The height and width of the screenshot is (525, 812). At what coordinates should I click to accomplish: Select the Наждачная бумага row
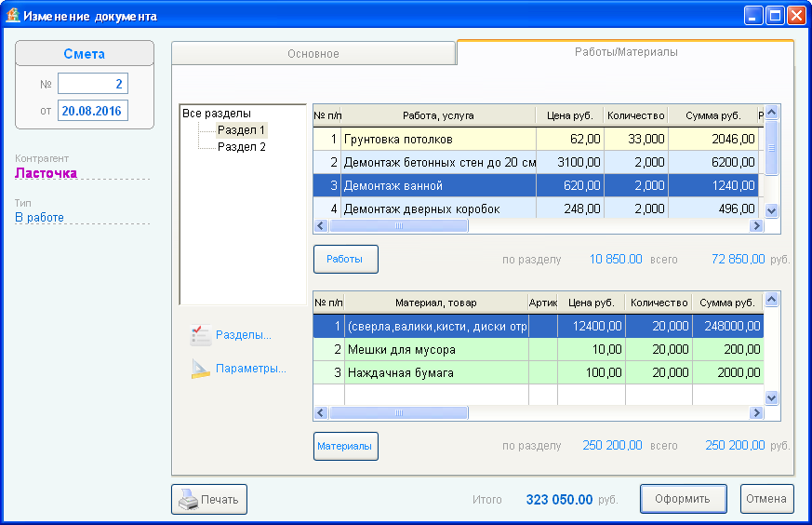click(539, 372)
